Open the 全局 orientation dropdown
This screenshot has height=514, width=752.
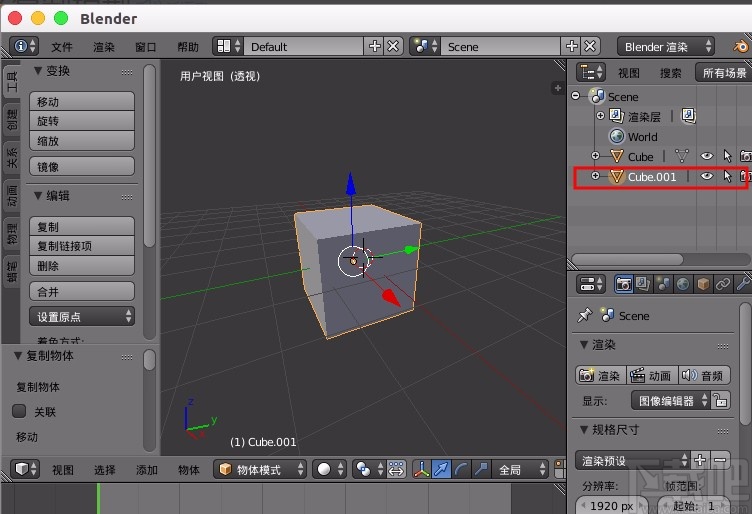click(520, 469)
